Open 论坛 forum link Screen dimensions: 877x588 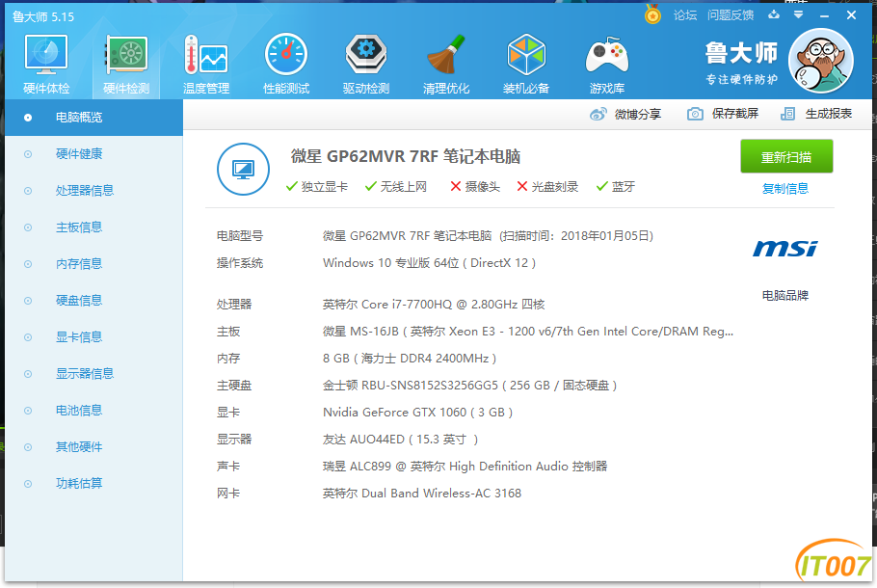point(685,15)
